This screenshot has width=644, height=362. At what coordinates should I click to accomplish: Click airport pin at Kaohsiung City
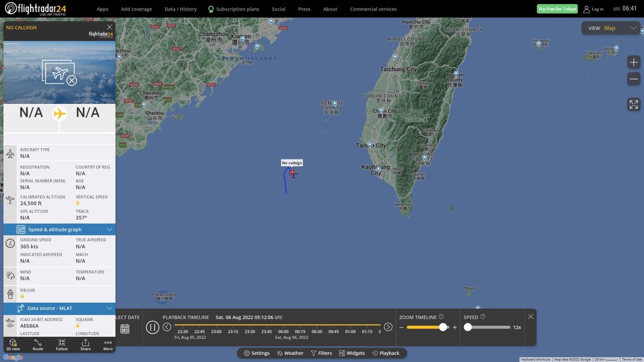pyautogui.click(x=378, y=169)
